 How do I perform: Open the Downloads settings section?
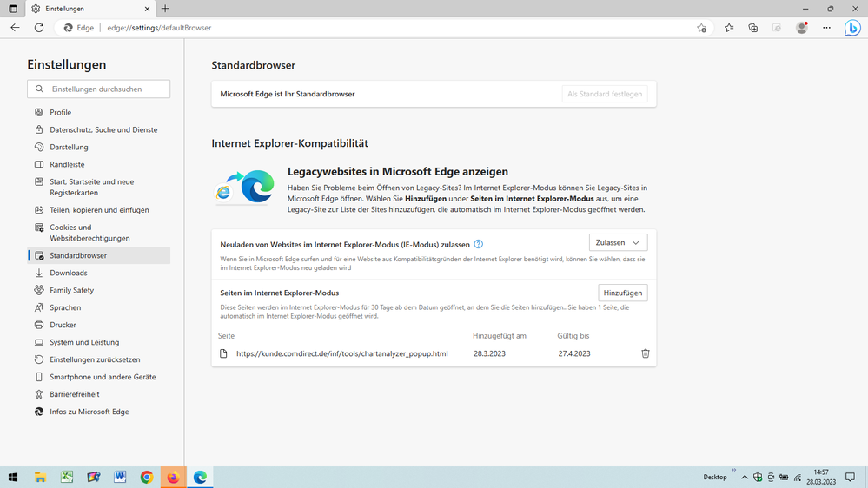[69, 273]
